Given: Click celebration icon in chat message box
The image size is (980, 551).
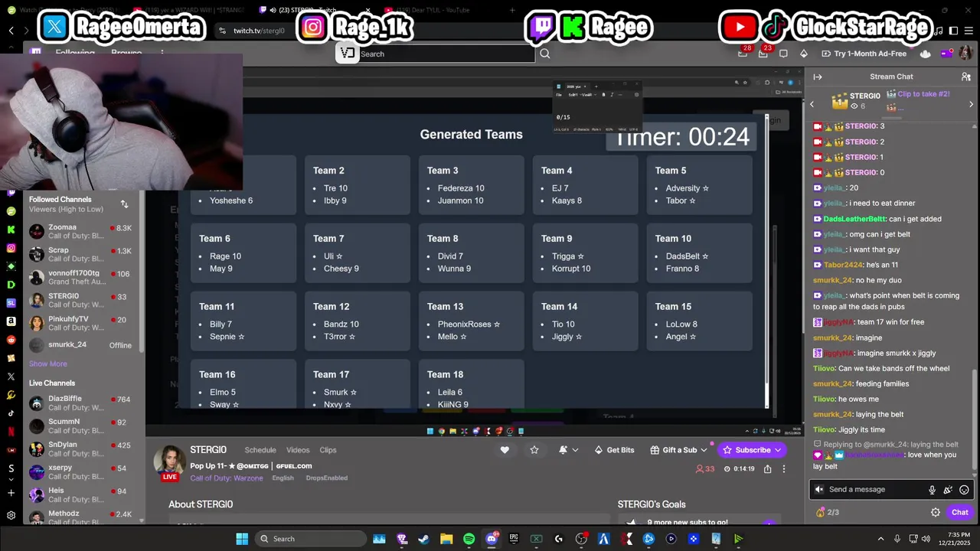Looking at the screenshot, I should pyautogui.click(x=948, y=490).
